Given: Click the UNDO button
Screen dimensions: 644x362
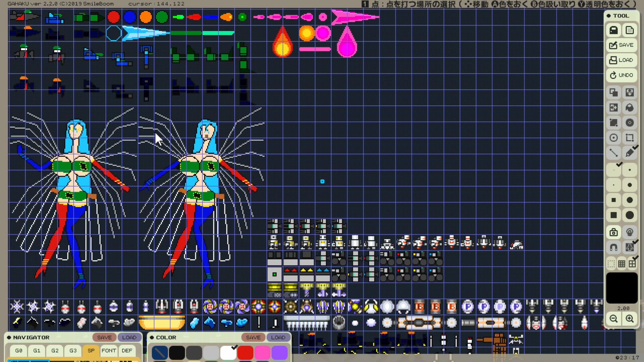Looking at the screenshot, I should [x=622, y=75].
